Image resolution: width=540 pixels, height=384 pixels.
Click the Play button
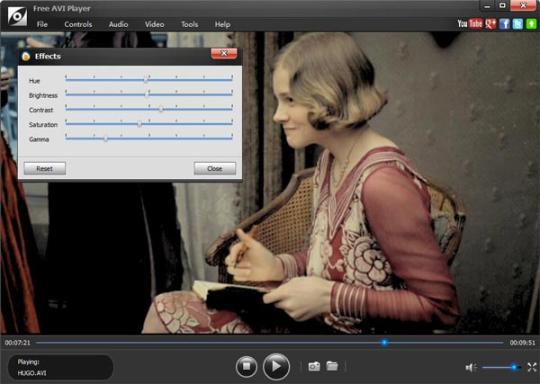[276, 366]
